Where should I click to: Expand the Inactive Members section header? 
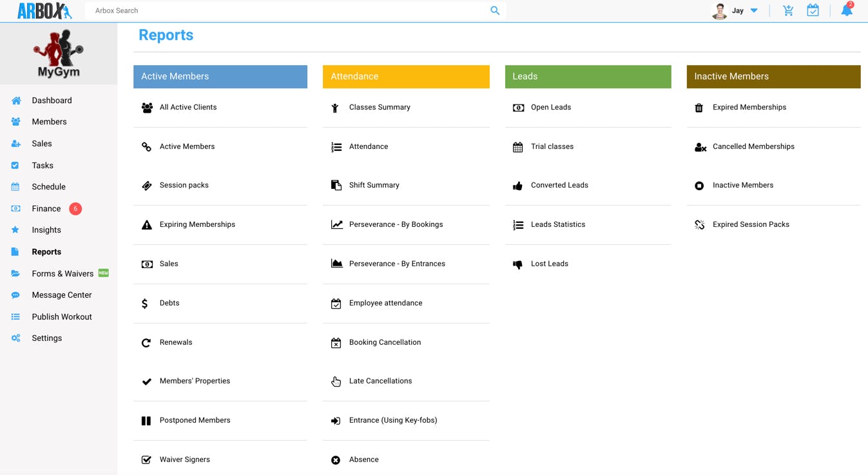click(x=773, y=76)
